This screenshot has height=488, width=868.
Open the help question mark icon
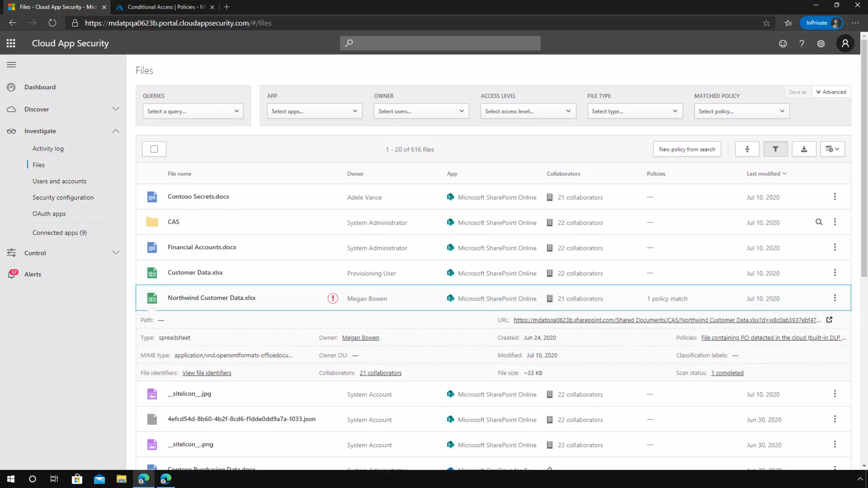click(x=801, y=44)
